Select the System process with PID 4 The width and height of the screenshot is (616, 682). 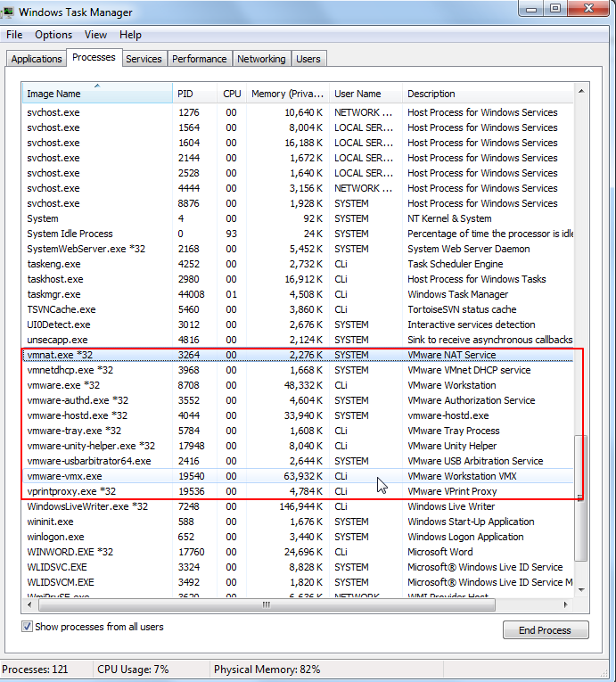(298, 218)
